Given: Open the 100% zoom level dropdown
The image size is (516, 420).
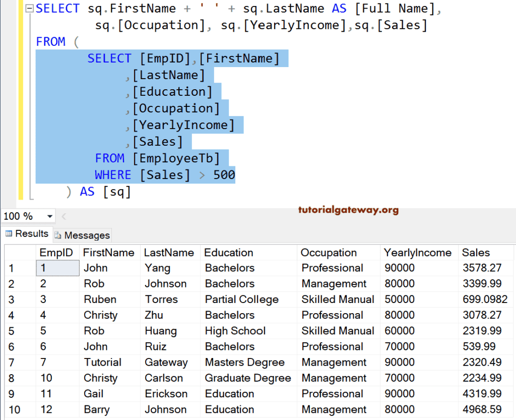Looking at the screenshot, I should pyautogui.click(x=49, y=215).
